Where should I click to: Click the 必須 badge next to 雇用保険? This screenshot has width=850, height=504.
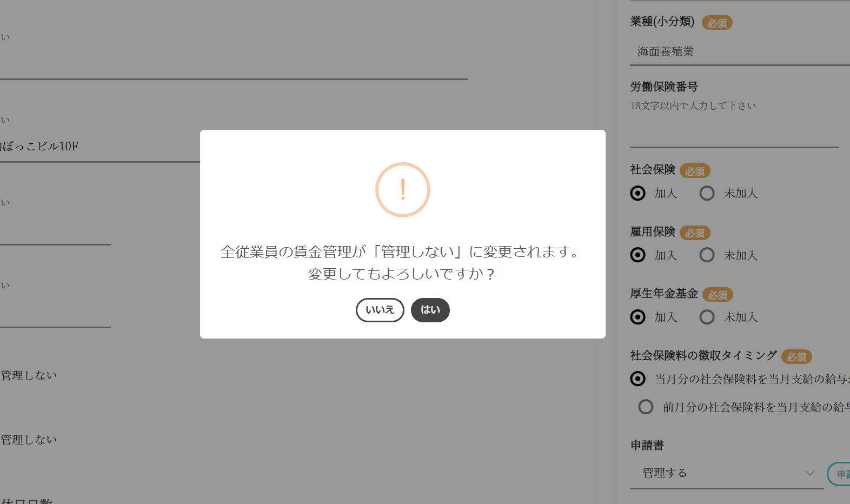pos(695,233)
